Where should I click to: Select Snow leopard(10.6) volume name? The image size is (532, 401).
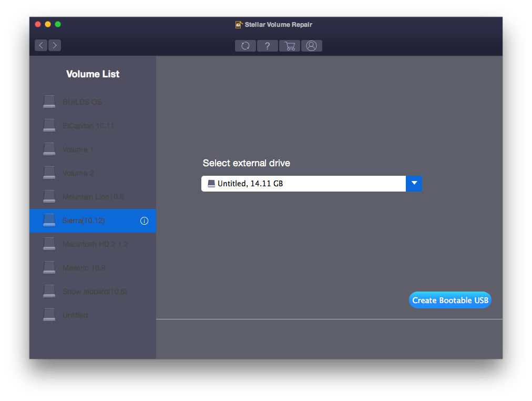pos(95,292)
